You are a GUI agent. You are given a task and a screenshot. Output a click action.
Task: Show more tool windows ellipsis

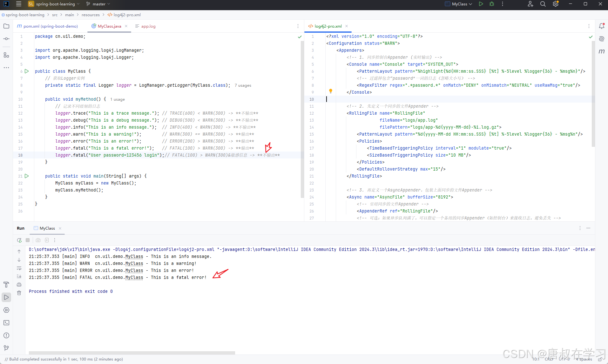click(6, 68)
